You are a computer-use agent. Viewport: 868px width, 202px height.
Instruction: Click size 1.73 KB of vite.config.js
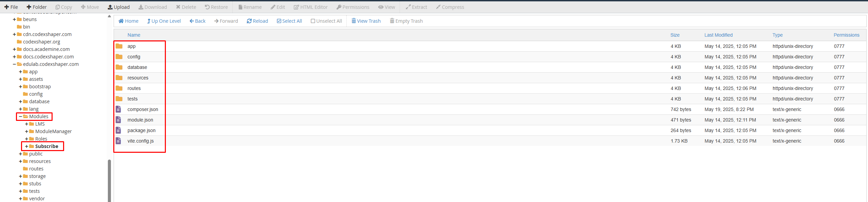tap(679, 141)
